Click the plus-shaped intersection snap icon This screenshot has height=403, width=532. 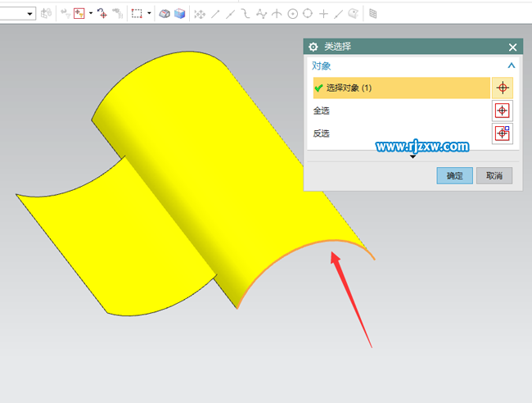323,13
